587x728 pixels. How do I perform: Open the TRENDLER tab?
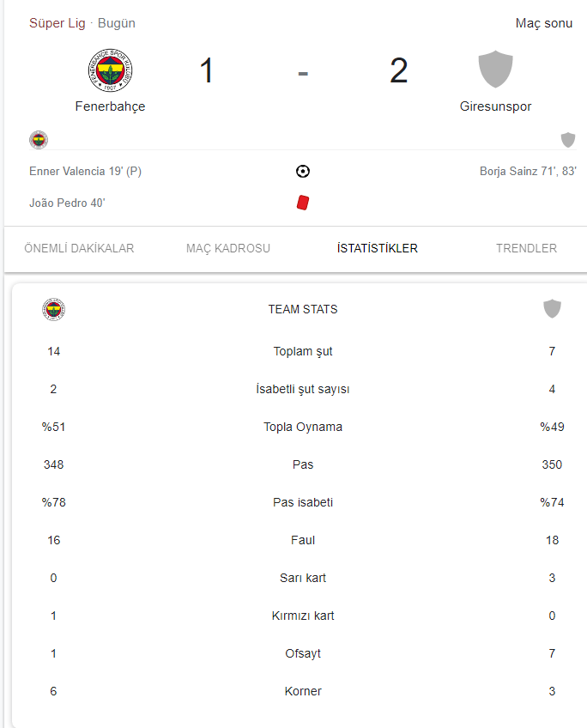526,248
